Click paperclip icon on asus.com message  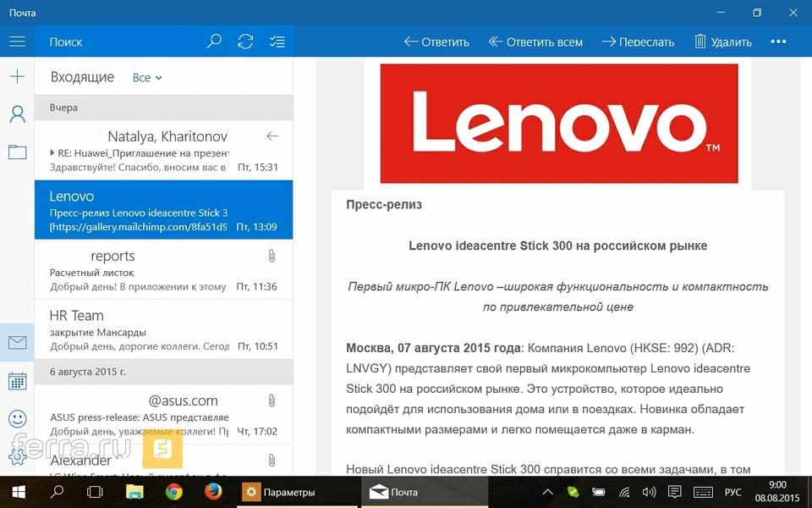click(272, 400)
